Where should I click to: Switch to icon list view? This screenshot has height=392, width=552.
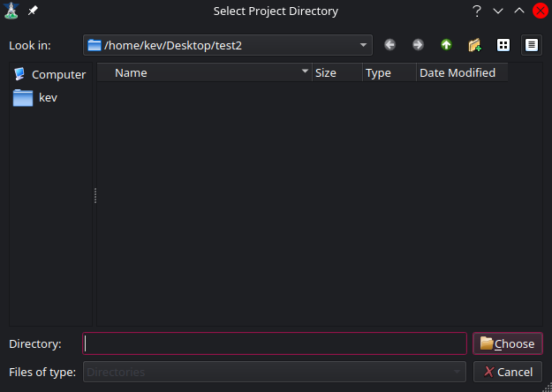(503, 45)
